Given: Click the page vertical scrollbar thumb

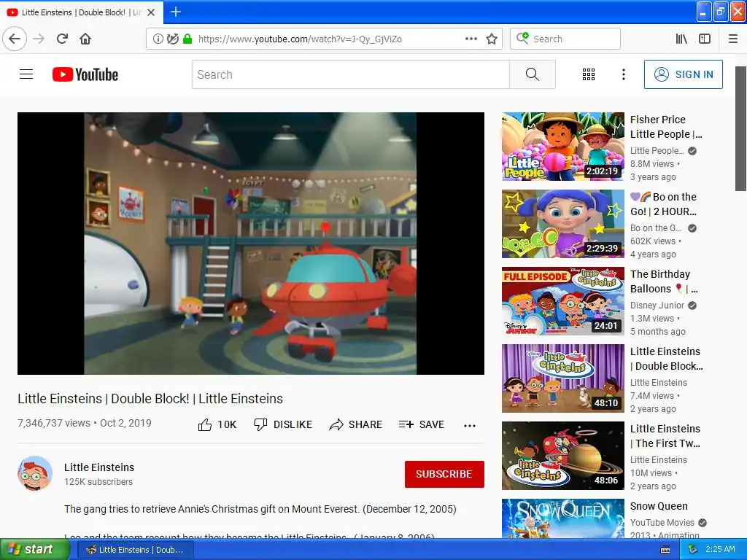Looking at the screenshot, I should (740, 128).
